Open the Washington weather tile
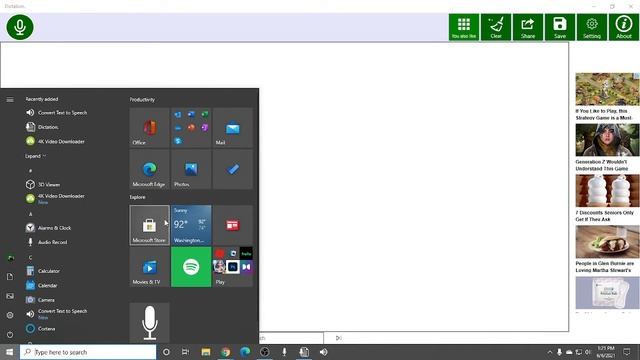This screenshot has width=640, height=360. tap(191, 225)
